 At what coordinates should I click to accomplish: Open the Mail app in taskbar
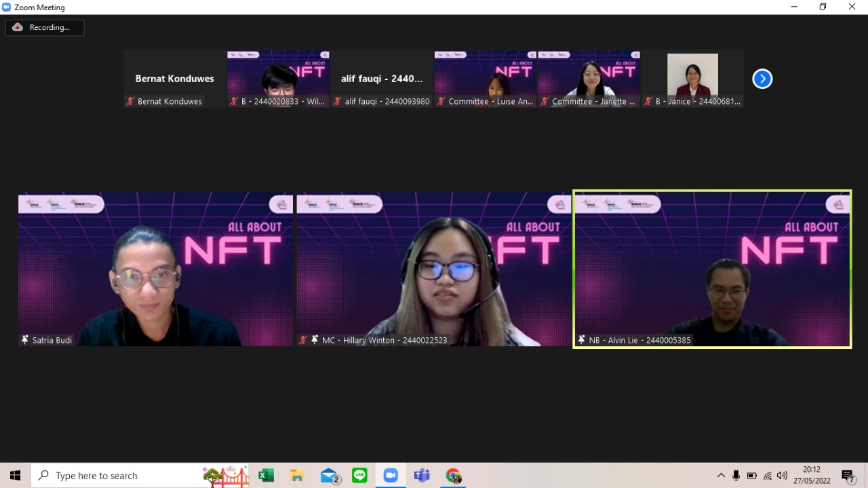coord(330,476)
